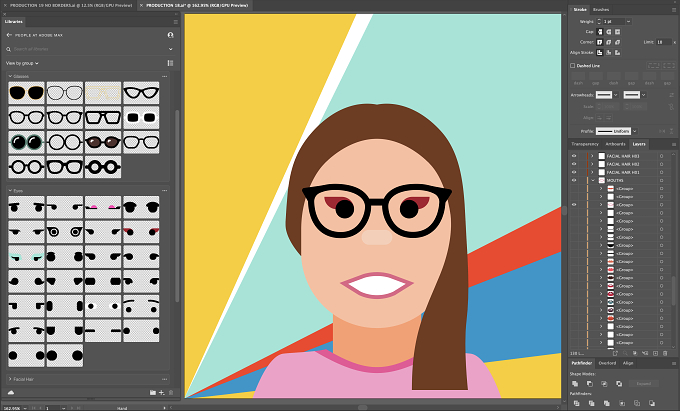Open the stroke Weight dropdown
Screen dimensions: 680x411
tap(628, 21)
